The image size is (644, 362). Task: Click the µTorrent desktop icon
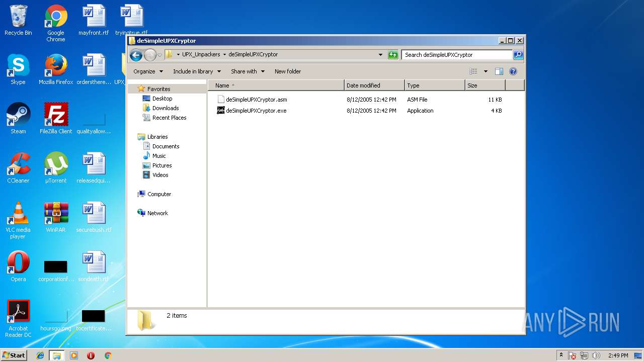click(x=56, y=168)
